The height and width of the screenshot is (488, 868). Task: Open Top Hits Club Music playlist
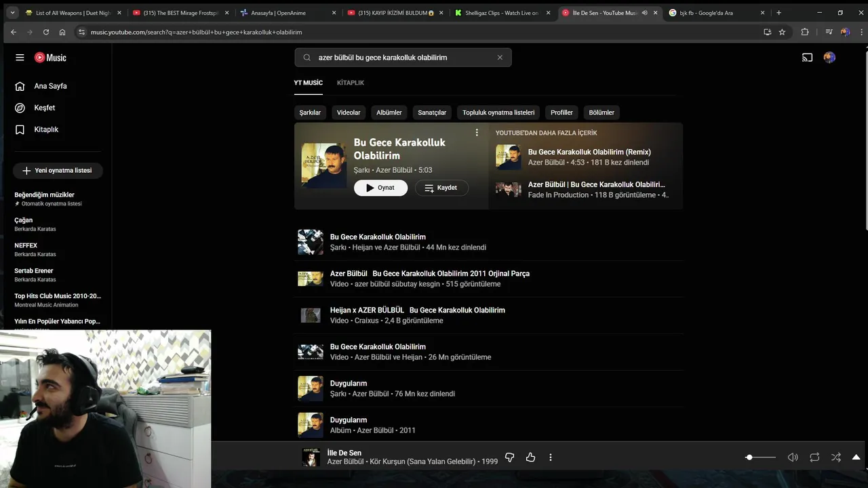(58, 300)
